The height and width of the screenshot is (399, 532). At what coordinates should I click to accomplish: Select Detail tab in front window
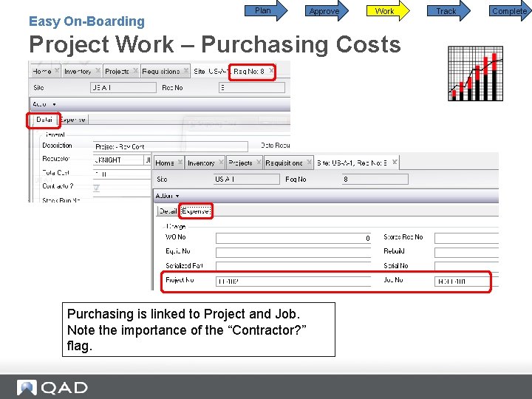[168, 211]
